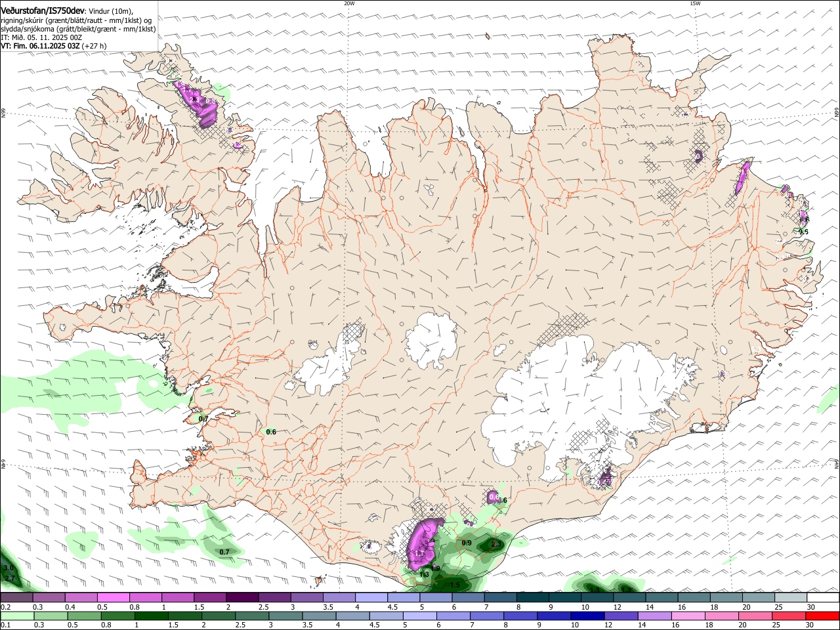Click the black 0.6 value in western inland
840x630 pixels.
[x=271, y=432]
